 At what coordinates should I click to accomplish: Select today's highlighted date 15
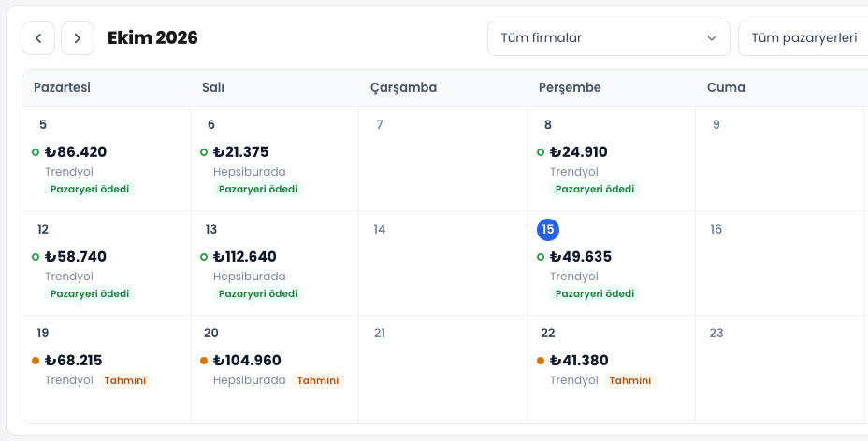pyautogui.click(x=548, y=229)
